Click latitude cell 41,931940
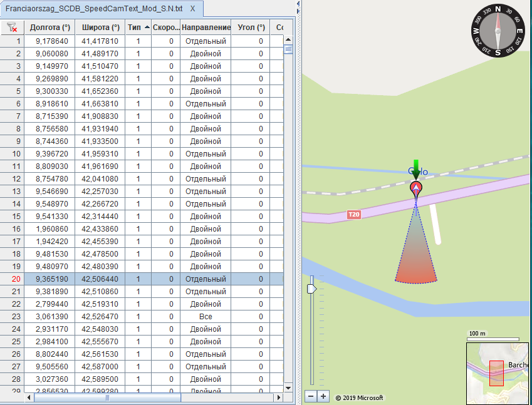The width and height of the screenshot is (532, 405). 100,129
